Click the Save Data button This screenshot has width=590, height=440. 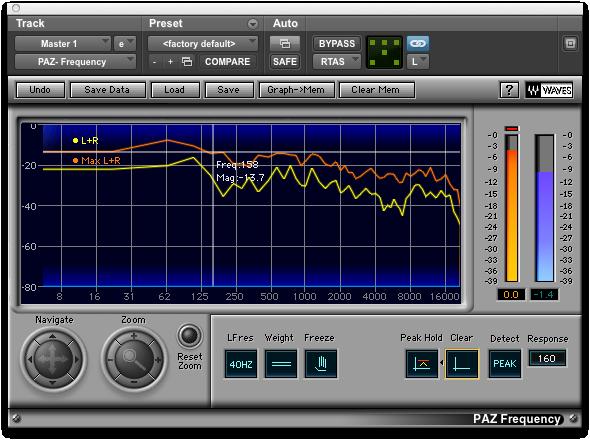107,90
